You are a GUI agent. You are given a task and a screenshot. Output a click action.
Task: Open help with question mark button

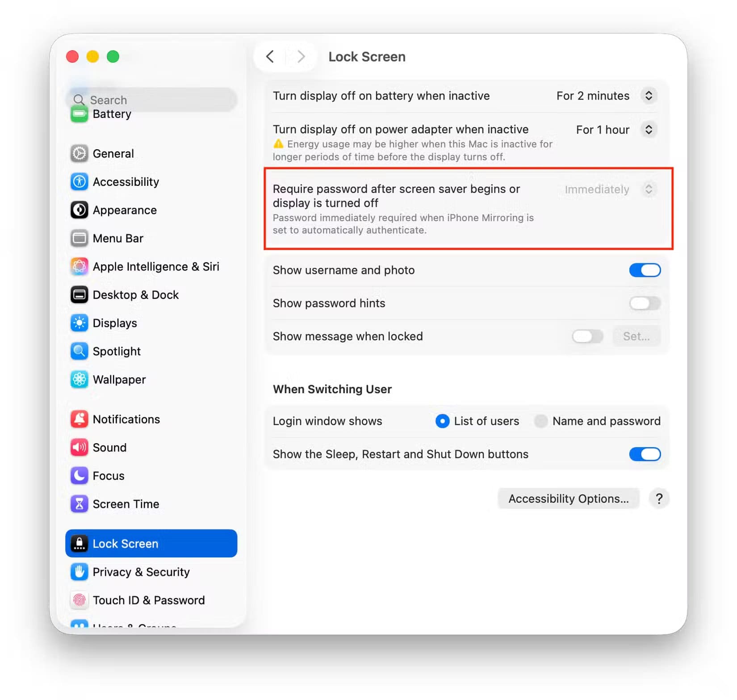(659, 499)
